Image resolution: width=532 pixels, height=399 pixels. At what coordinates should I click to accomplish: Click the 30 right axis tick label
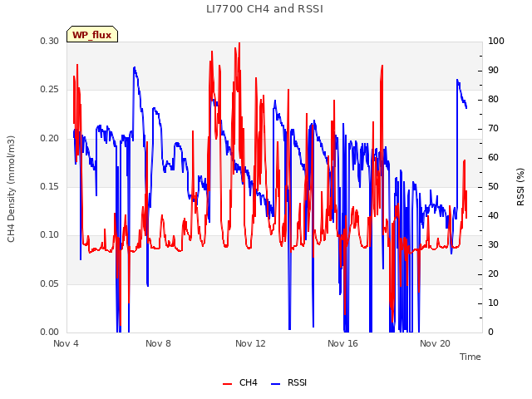[493, 244]
